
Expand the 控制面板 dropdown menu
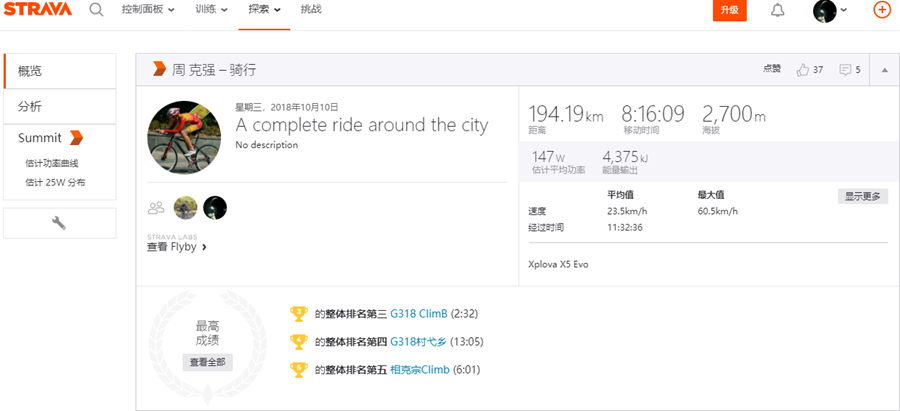(x=148, y=10)
